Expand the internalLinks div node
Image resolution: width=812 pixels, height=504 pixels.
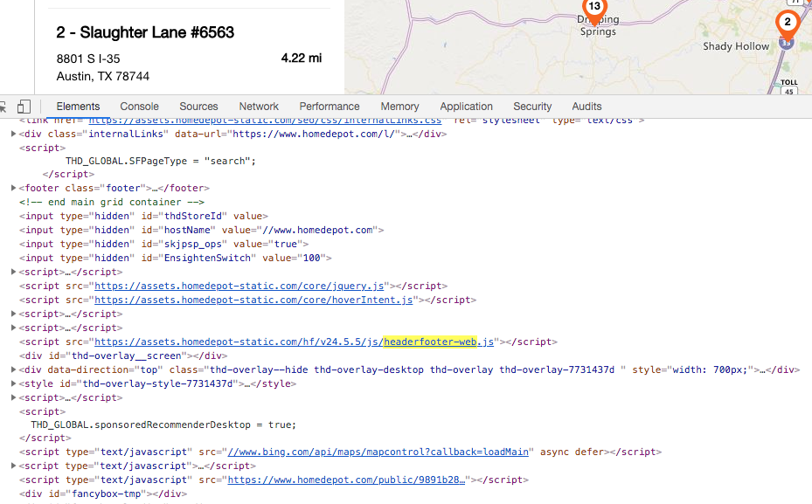point(13,134)
